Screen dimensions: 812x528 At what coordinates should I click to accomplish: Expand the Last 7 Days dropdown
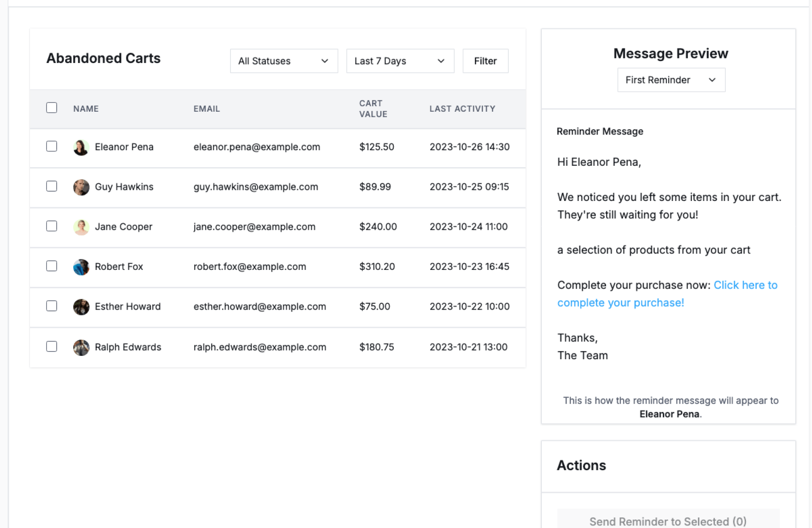pyautogui.click(x=400, y=61)
